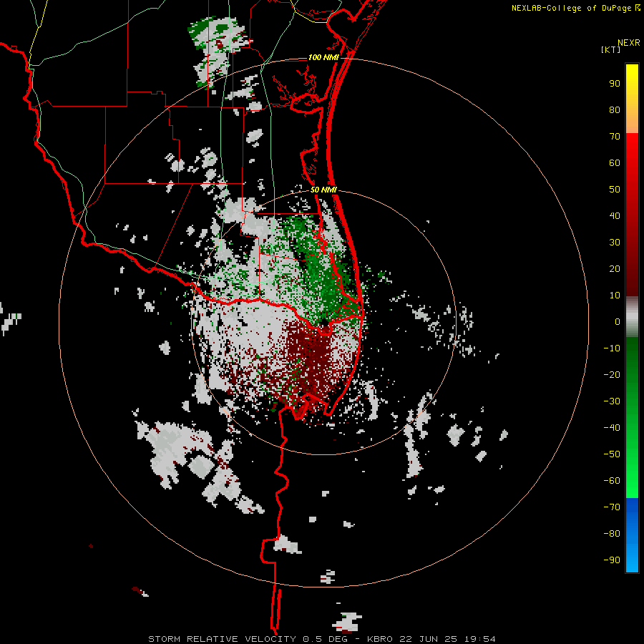Click the 40 value on velocity scale
Viewport: 644px width, 644px height.
click(615, 216)
